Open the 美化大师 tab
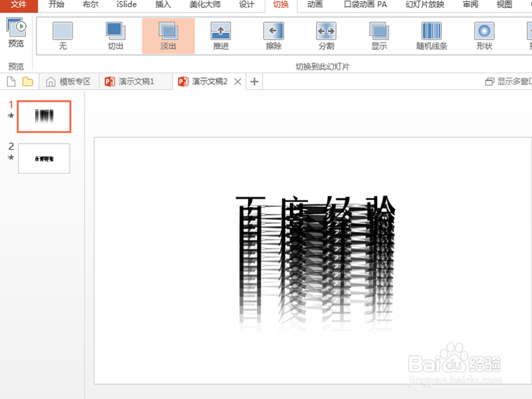532x399 pixels. pyautogui.click(x=205, y=5)
